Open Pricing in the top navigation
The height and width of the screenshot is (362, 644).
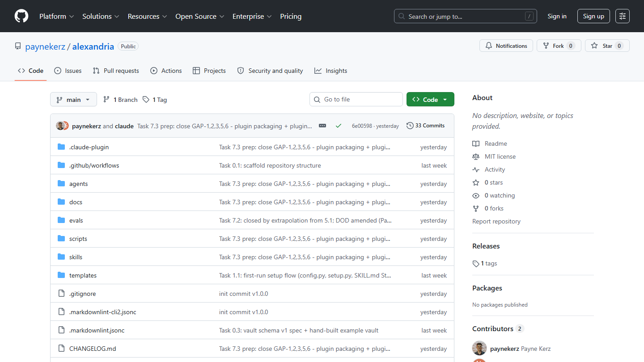(x=291, y=16)
